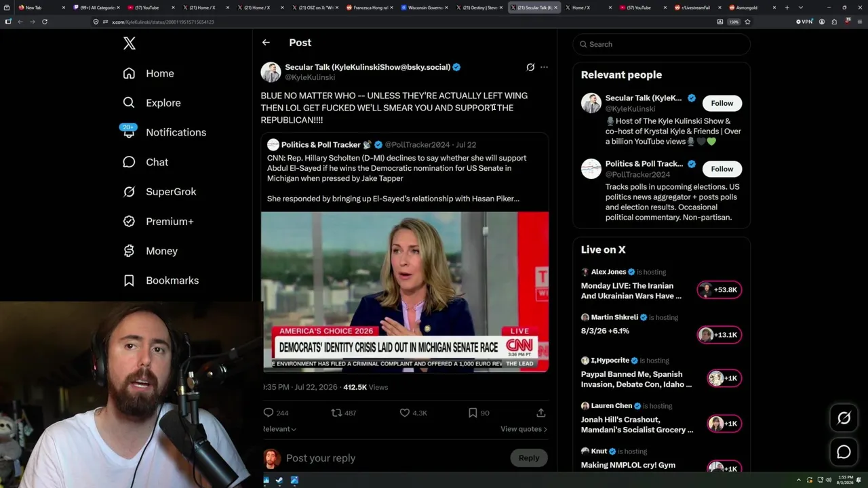Open Explore in the sidebar
Viewport: 868px width, 488px height.
(x=152, y=103)
